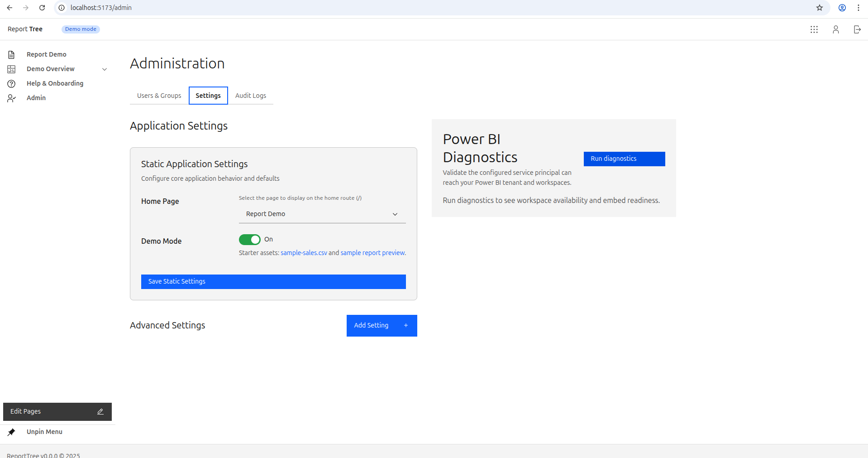868x458 pixels.
Task: Click the app switcher grid icon
Action: point(814,29)
